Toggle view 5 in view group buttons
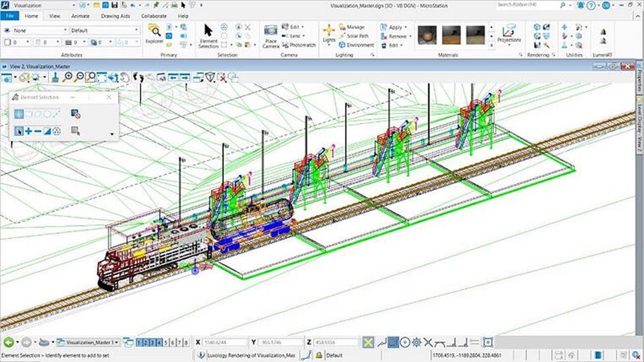The image size is (644, 362). (165, 343)
